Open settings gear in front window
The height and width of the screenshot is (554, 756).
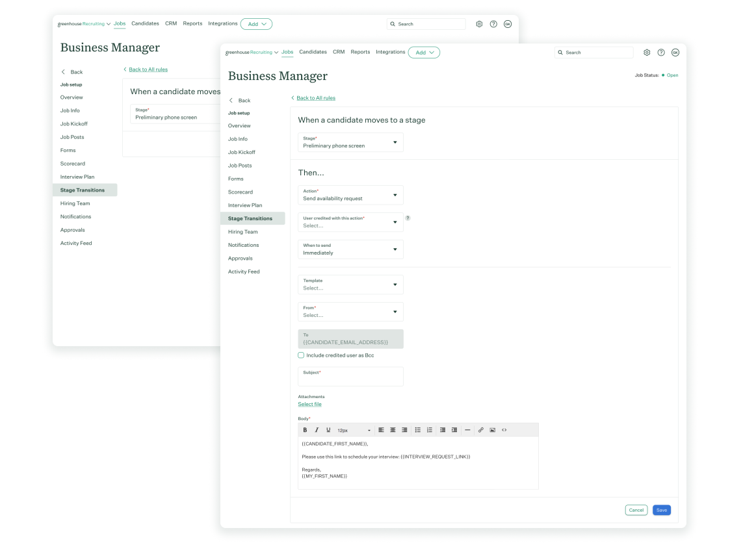pos(647,53)
